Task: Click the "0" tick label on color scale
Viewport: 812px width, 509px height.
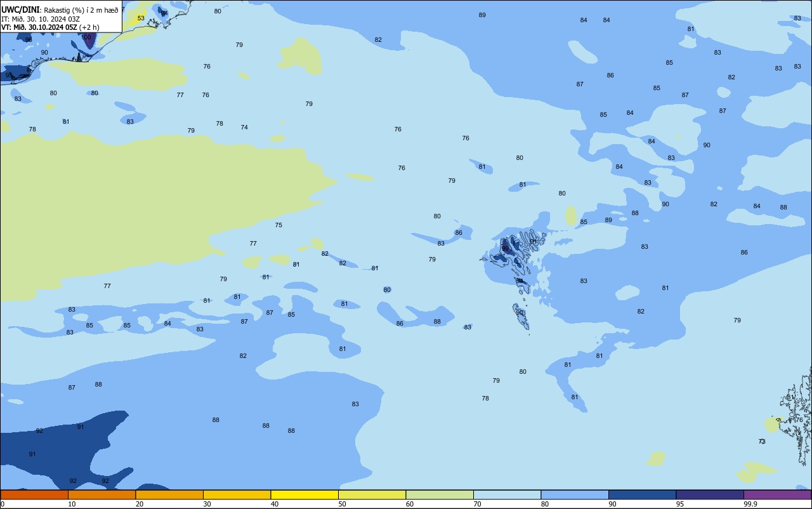Action: [3, 504]
